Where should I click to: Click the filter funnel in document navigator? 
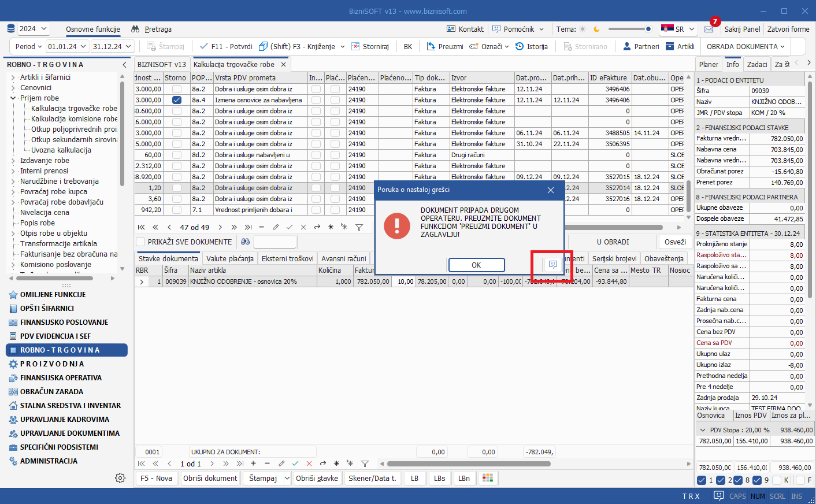(359, 227)
